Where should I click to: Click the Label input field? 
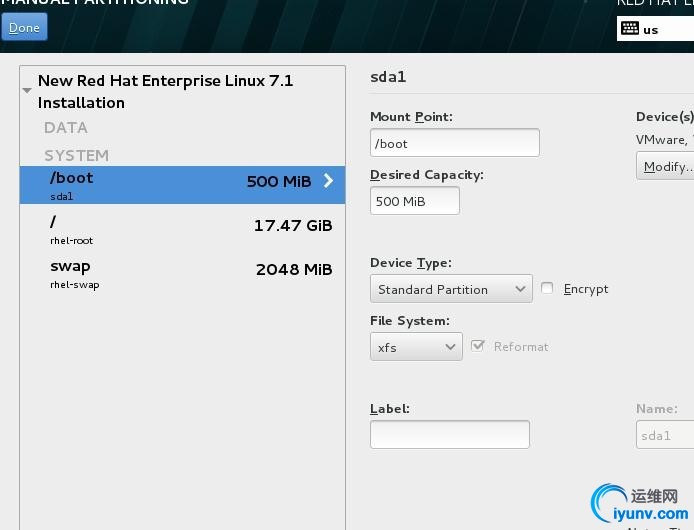[x=449, y=435]
